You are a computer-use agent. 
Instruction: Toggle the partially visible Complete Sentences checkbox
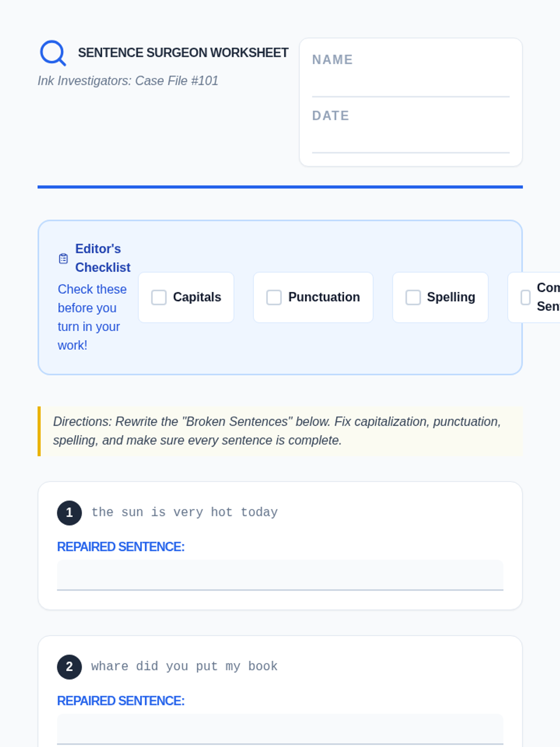pos(525,297)
